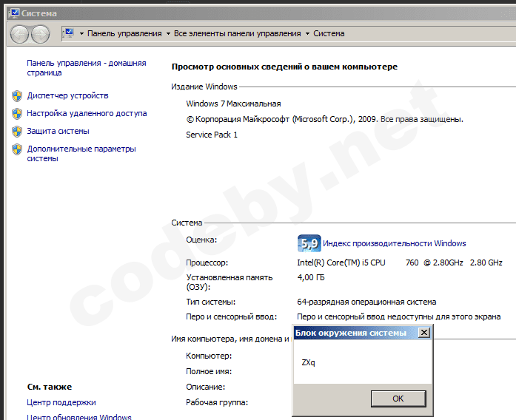Click the Блок окружения системы title bar

tap(355, 333)
